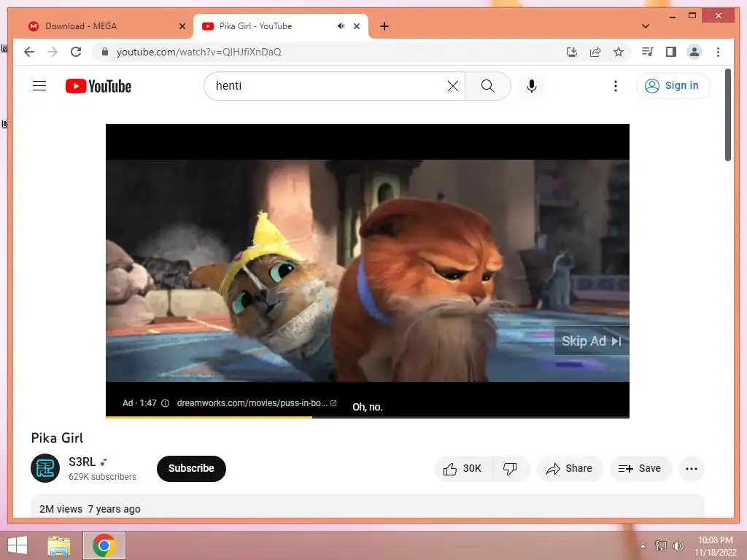Go back to the previous page

[x=29, y=52]
